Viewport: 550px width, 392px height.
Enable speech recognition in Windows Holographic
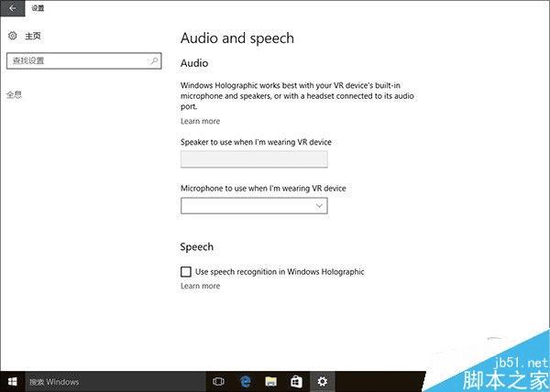pos(186,272)
